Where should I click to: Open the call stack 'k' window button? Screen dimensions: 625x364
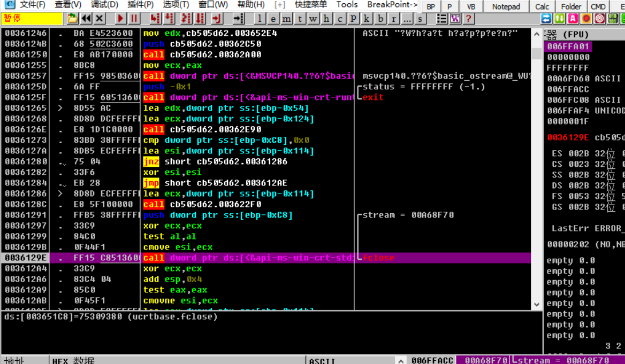coord(367,19)
